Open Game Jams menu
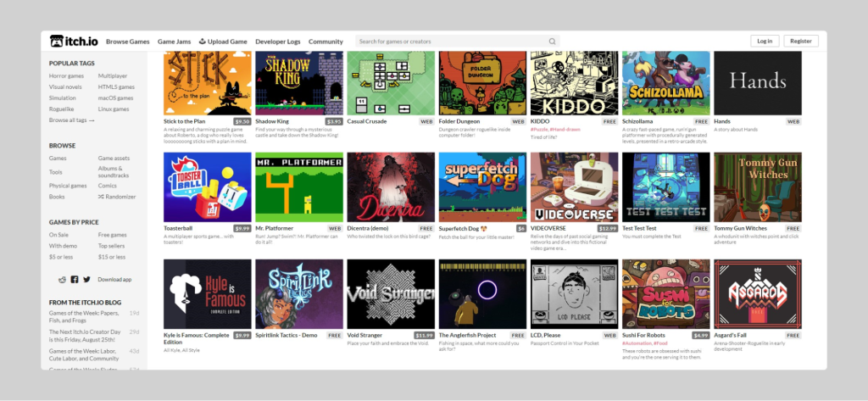The image size is (868, 401). [x=174, y=42]
